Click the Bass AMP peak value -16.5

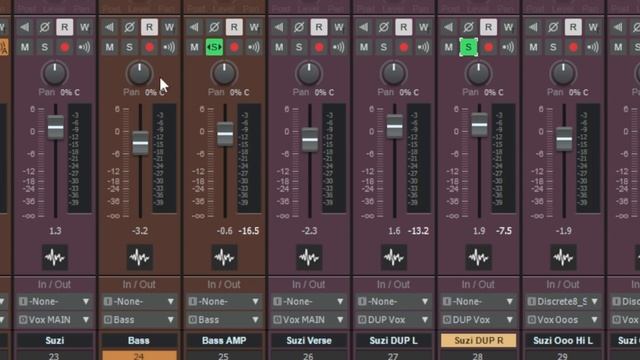(x=249, y=231)
